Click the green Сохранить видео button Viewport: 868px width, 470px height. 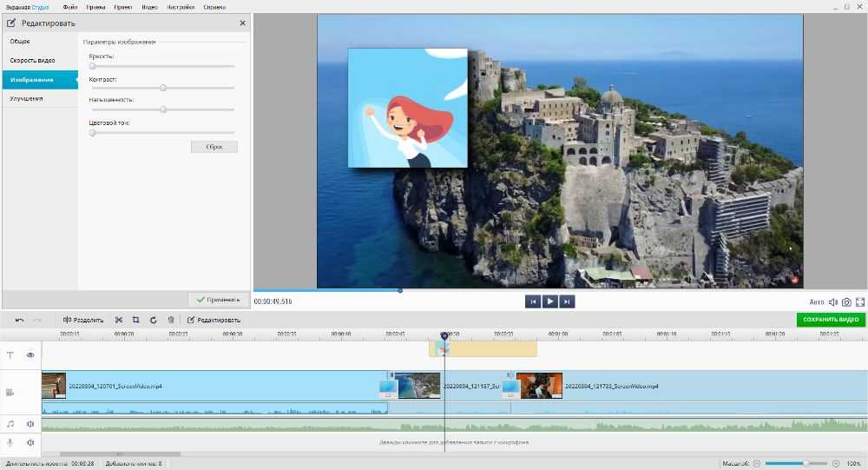(831, 320)
